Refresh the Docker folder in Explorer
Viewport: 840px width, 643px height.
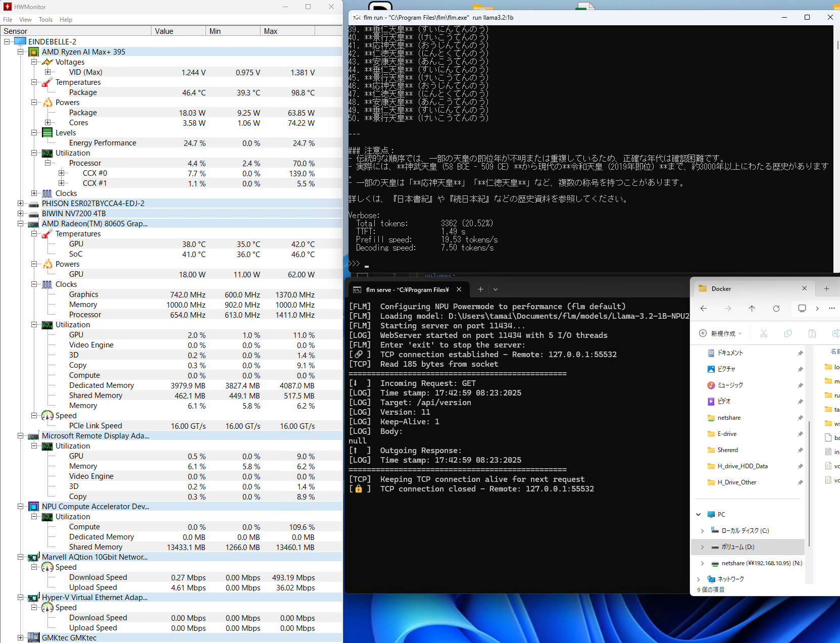pos(776,308)
